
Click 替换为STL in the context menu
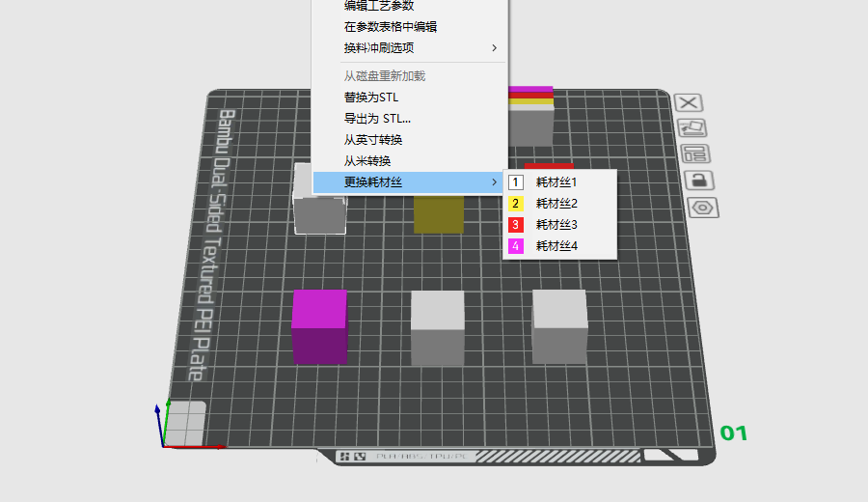(x=371, y=98)
